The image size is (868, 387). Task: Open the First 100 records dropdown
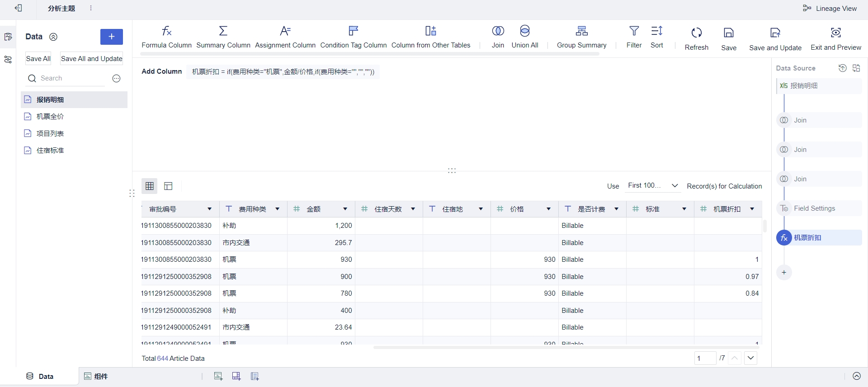tap(653, 186)
